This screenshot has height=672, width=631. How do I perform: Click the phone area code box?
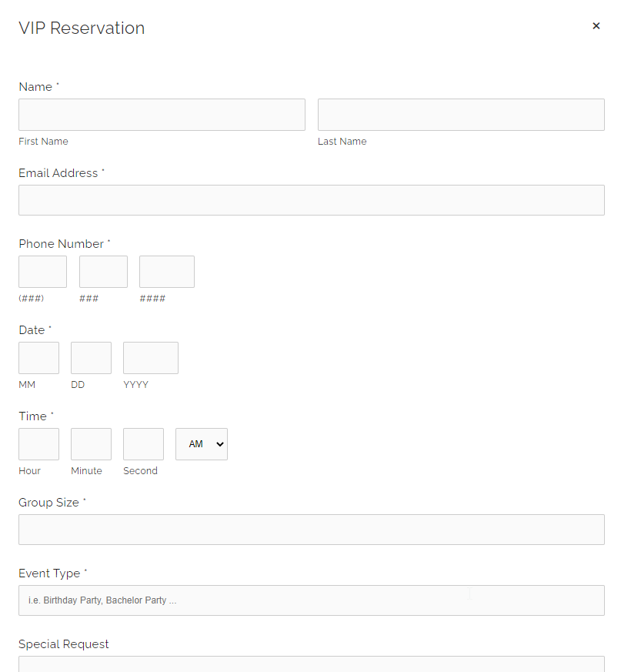point(42,272)
